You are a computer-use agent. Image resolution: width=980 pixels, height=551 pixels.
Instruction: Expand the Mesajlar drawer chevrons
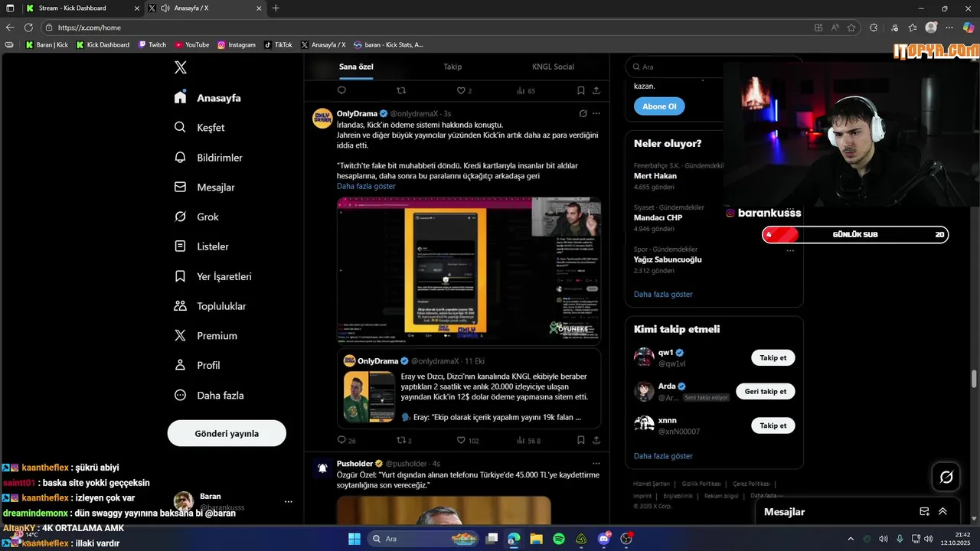coord(942,511)
